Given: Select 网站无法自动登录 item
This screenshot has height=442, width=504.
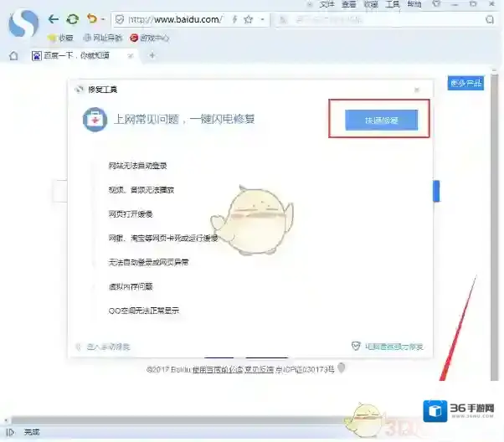Looking at the screenshot, I should pyautogui.click(x=138, y=166).
